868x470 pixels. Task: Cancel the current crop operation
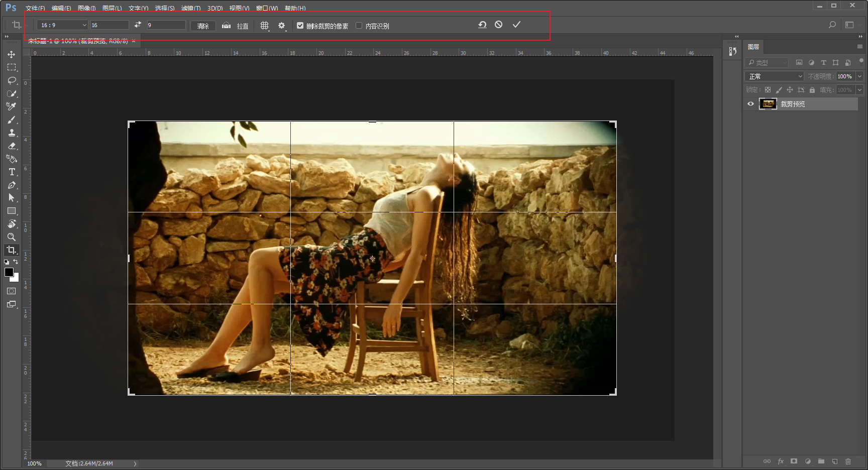point(498,25)
